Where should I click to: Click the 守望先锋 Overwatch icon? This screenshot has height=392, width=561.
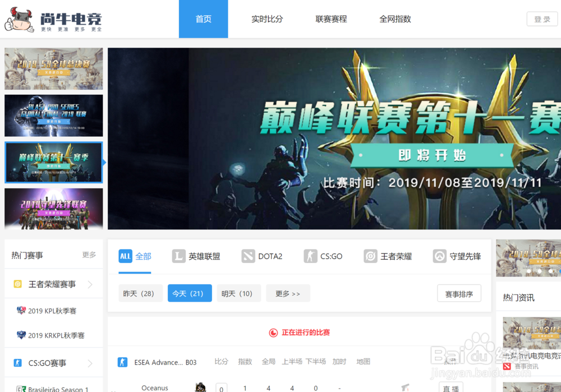tap(439, 256)
